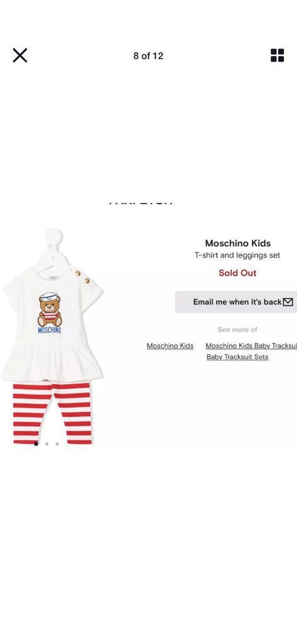Tap the white teddy bear T-shirt image
297x644 pixels.
tap(52, 323)
